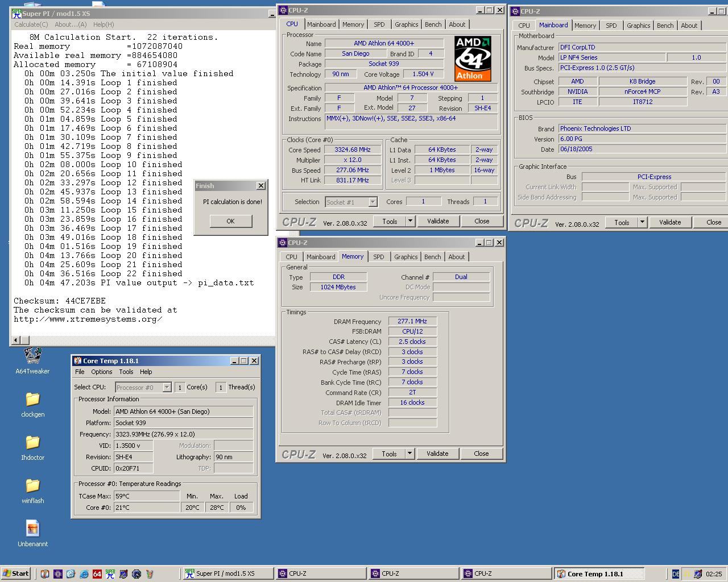
Task: Select Bench tab in CPU-Z Mainboard window
Action: point(665,26)
